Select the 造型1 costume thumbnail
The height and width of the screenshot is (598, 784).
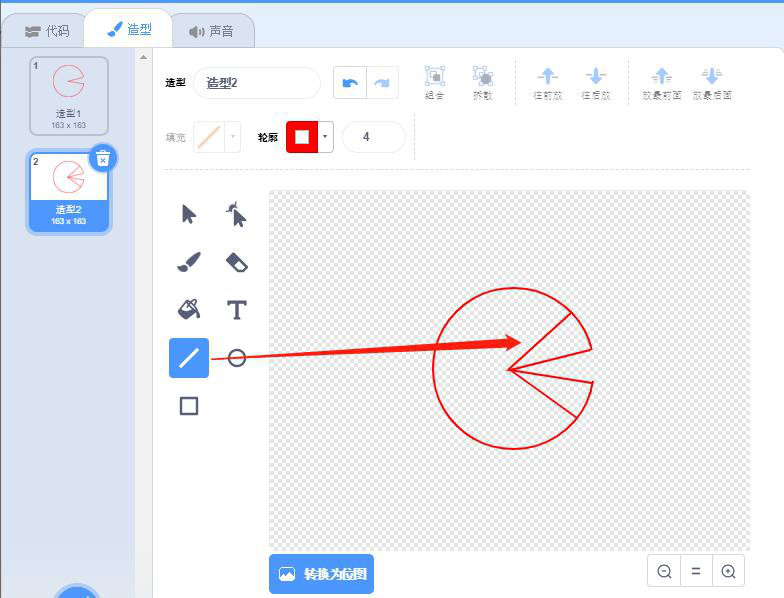click(69, 95)
